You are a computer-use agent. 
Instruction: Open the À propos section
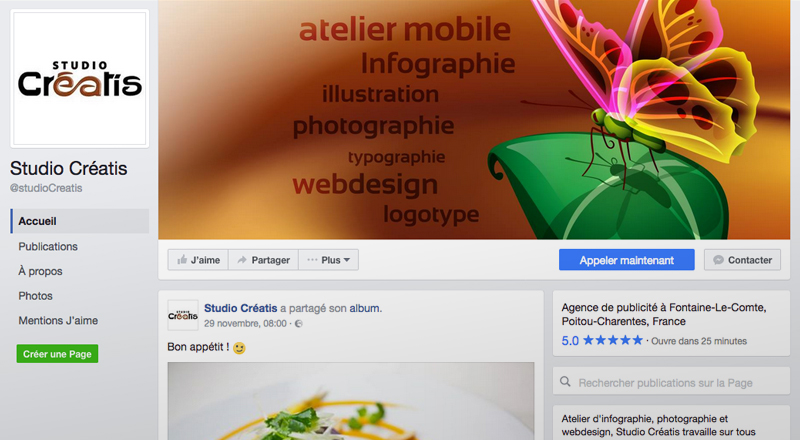[40, 271]
